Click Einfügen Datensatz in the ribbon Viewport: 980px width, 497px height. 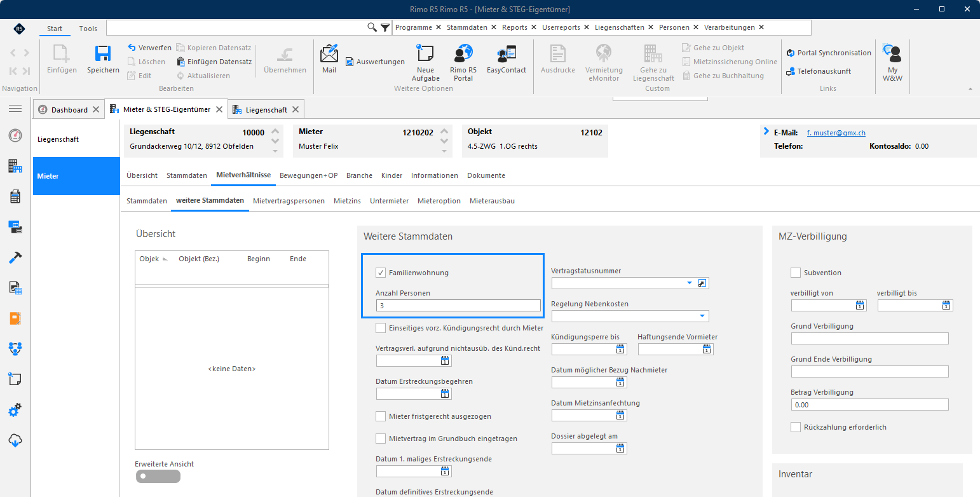[214, 62]
